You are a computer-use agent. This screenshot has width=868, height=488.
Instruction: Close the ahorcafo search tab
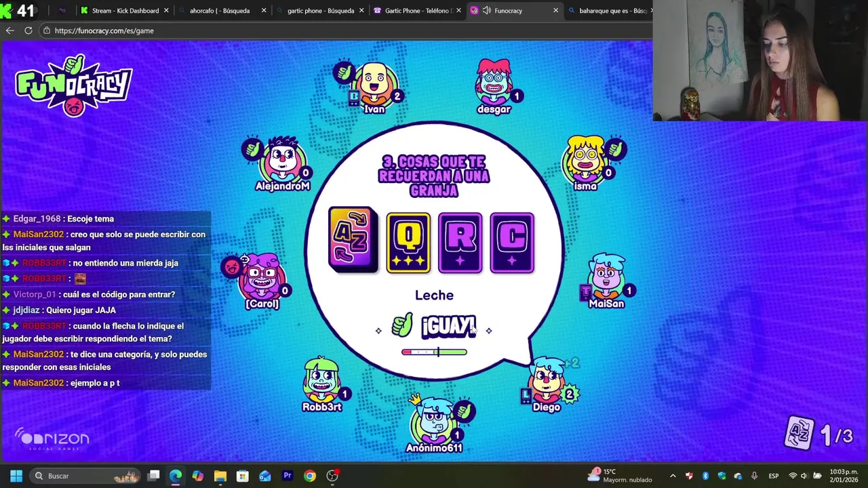[264, 10]
